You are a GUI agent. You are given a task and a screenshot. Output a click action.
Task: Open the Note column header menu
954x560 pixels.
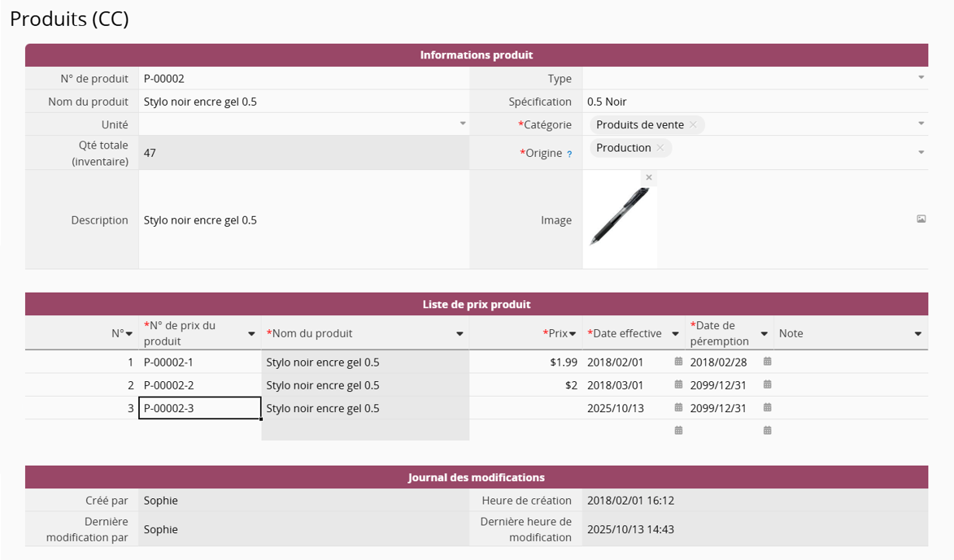918,334
